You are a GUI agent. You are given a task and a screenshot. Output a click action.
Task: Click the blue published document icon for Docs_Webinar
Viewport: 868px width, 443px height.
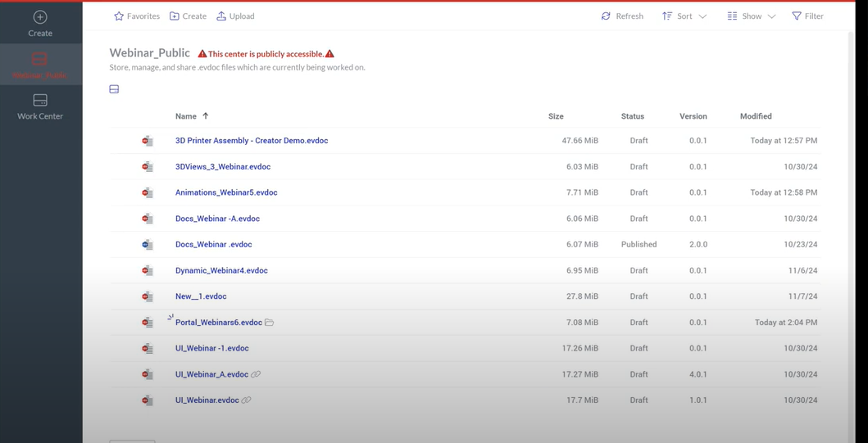tap(148, 245)
